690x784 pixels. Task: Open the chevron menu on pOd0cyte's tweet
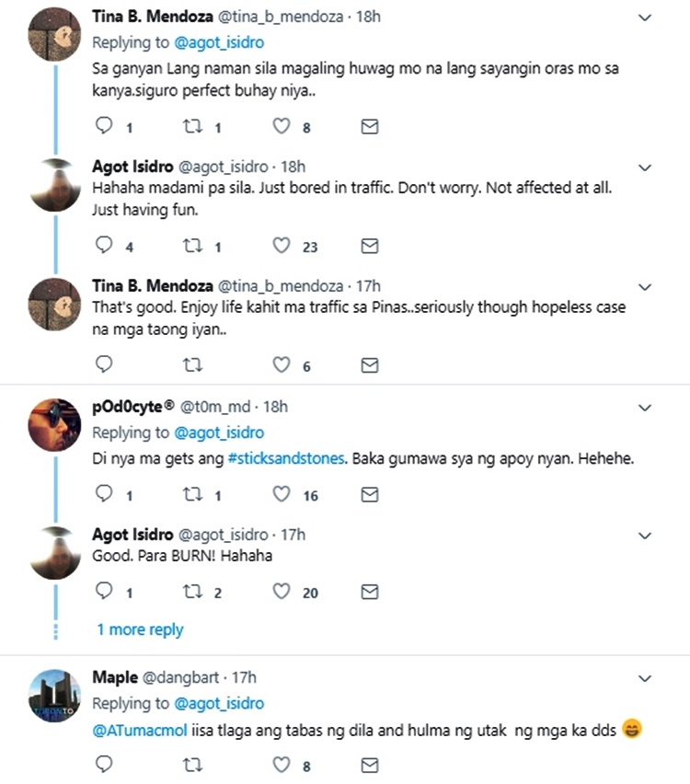pos(644,408)
